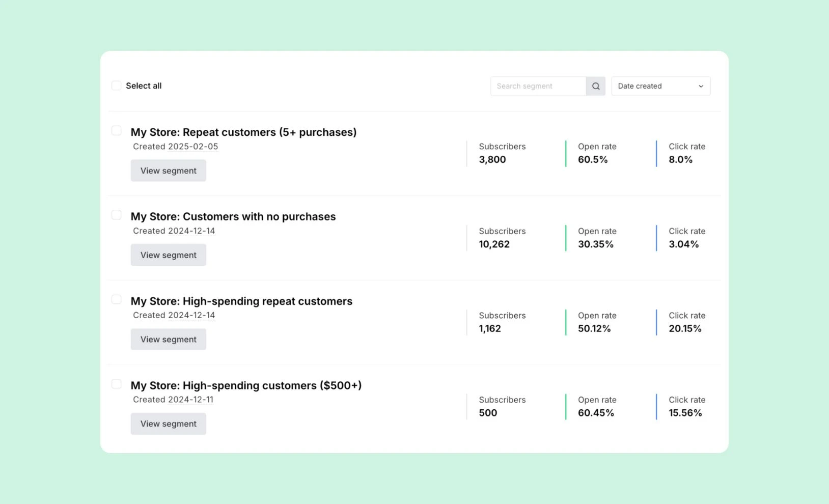This screenshot has height=504, width=829.
Task: Click the 15.56% click rate value
Action: pyautogui.click(x=685, y=413)
